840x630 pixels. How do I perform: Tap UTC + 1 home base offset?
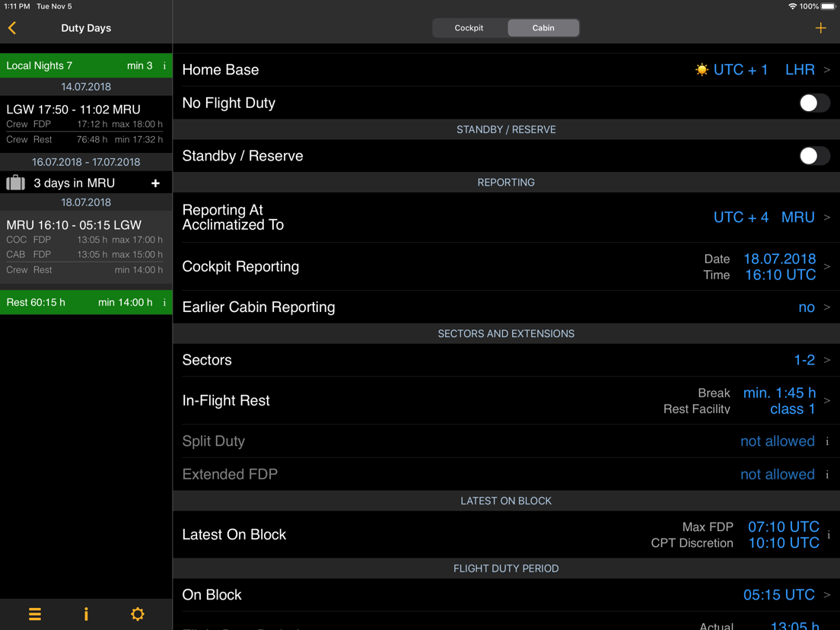(740, 70)
